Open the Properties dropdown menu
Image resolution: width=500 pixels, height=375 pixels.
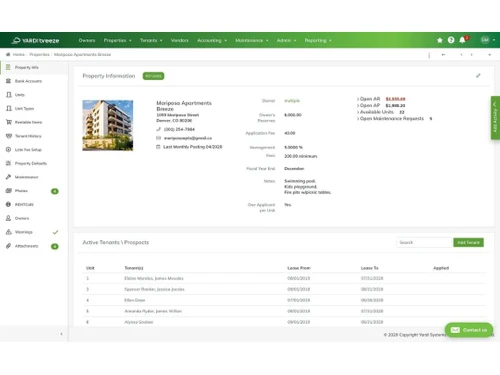click(x=117, y=40)
